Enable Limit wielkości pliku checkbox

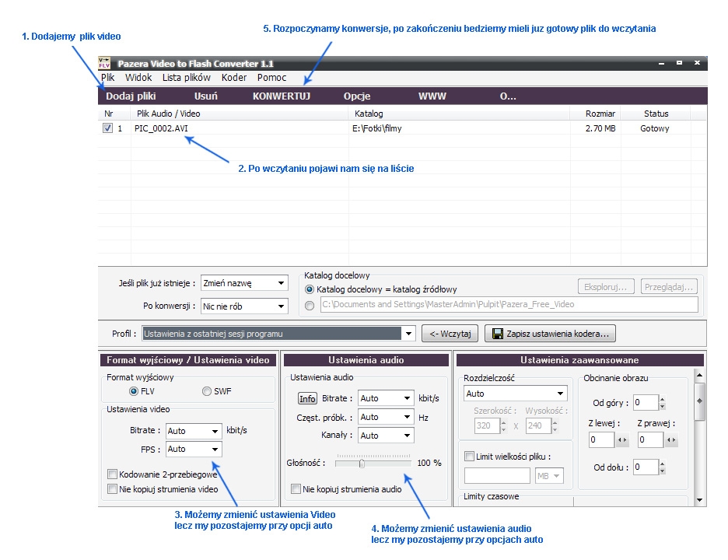coord(469,457)
